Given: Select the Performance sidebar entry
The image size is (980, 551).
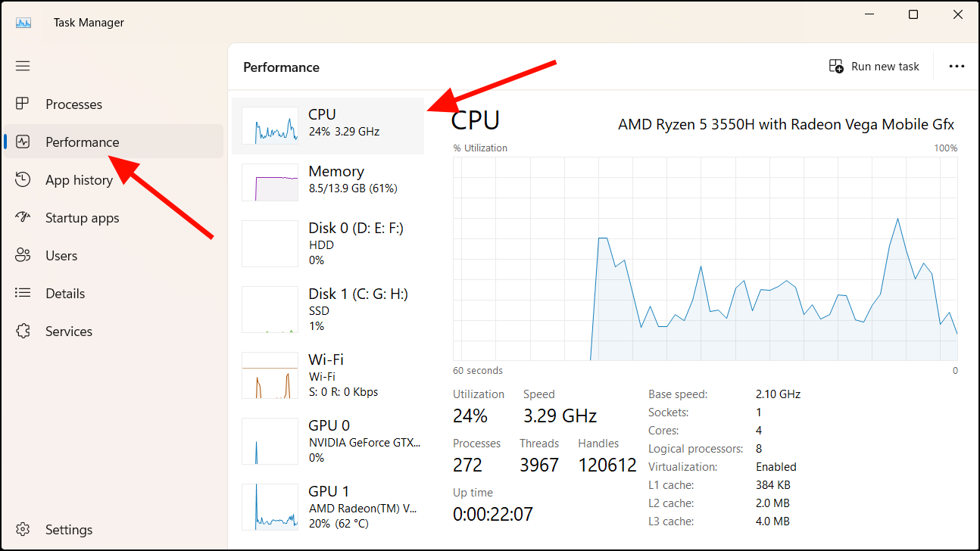Looking at the screenshot, I should pos(82,142).
